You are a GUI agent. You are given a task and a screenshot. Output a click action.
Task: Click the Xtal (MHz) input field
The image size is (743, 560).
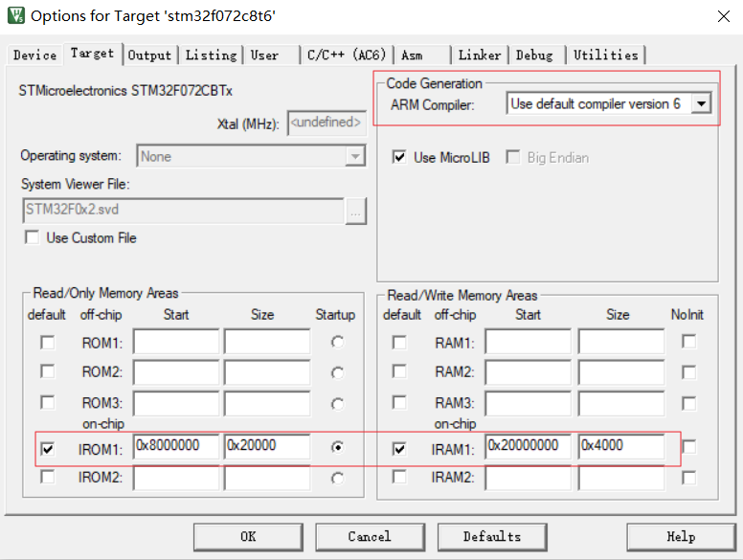point(326,123)
